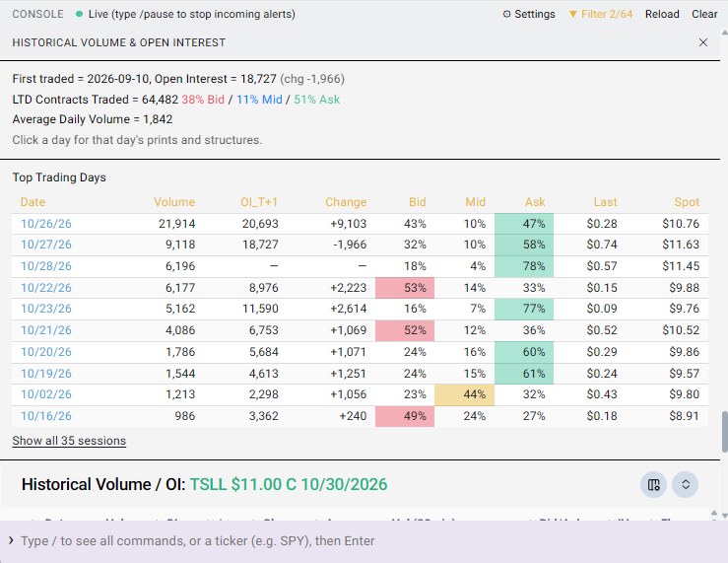Expand or collapse the Historical Volume card
This screenshot has height=563, width=728.
[686, 484]
